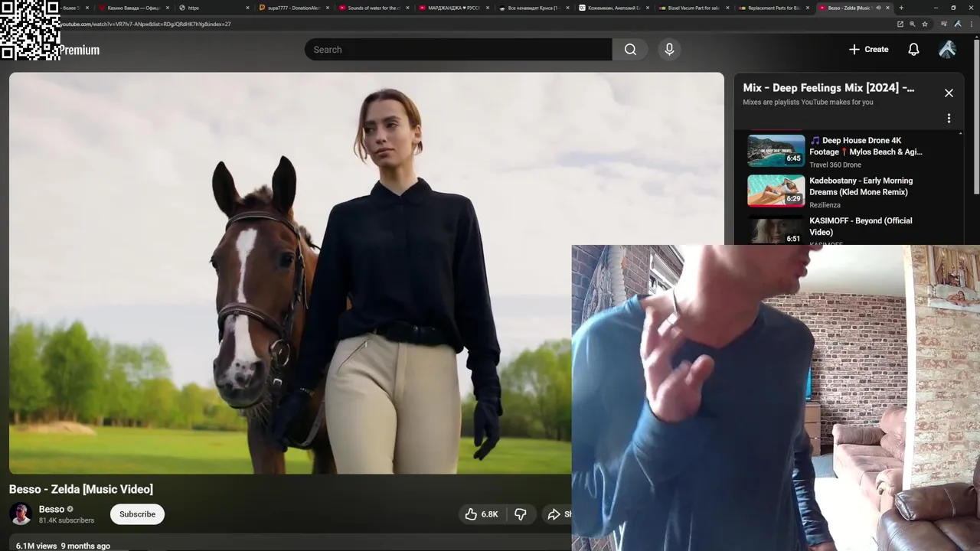
Task: Dislike the video with thumbs down
Action: tap(520, 514)
